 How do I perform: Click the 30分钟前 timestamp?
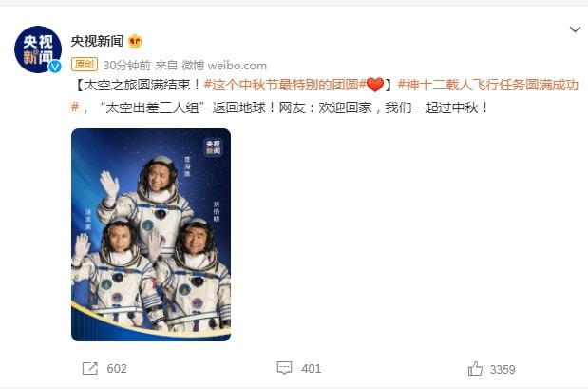[126, 66]
